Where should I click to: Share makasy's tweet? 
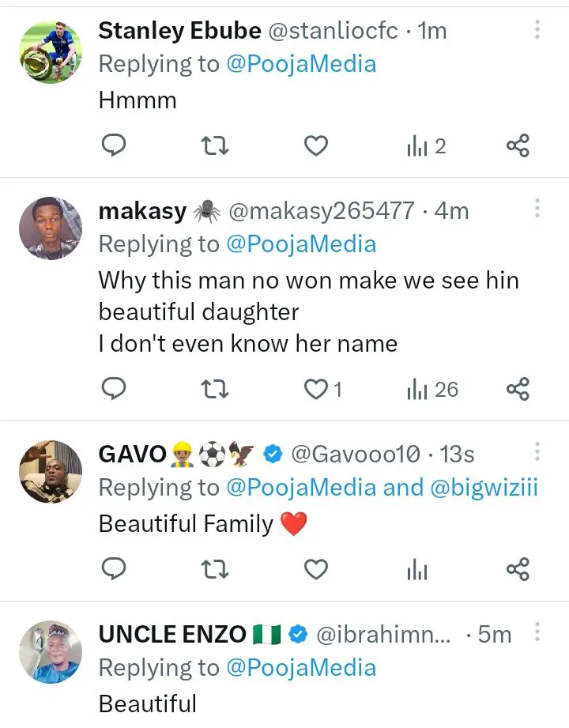(x=518, y=389)
